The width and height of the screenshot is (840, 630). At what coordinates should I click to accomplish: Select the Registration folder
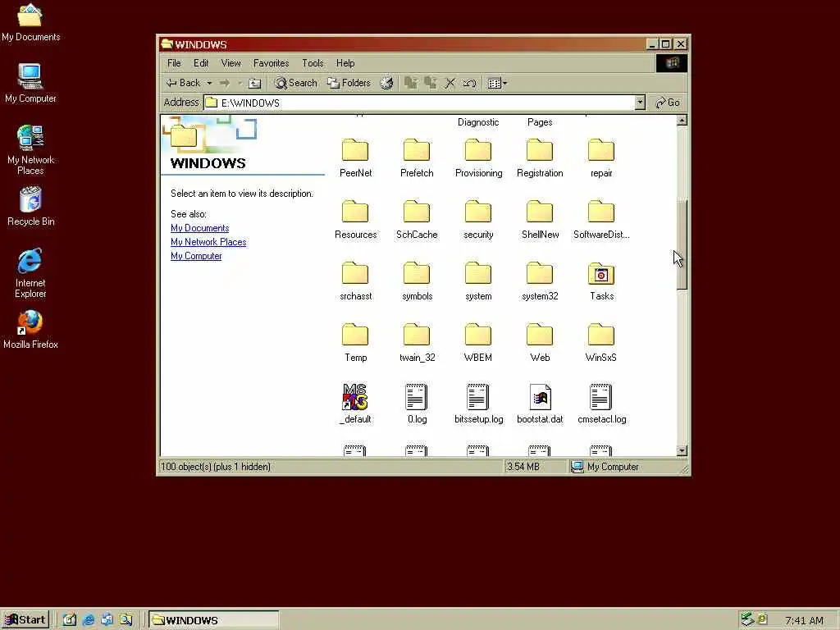(x=540, y=157)
